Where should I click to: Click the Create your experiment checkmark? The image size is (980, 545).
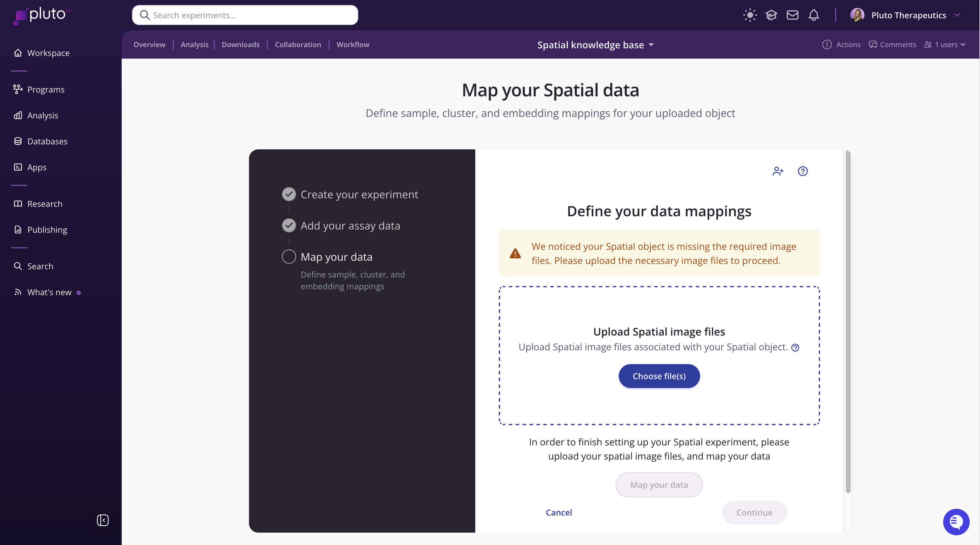click(289, 194)
